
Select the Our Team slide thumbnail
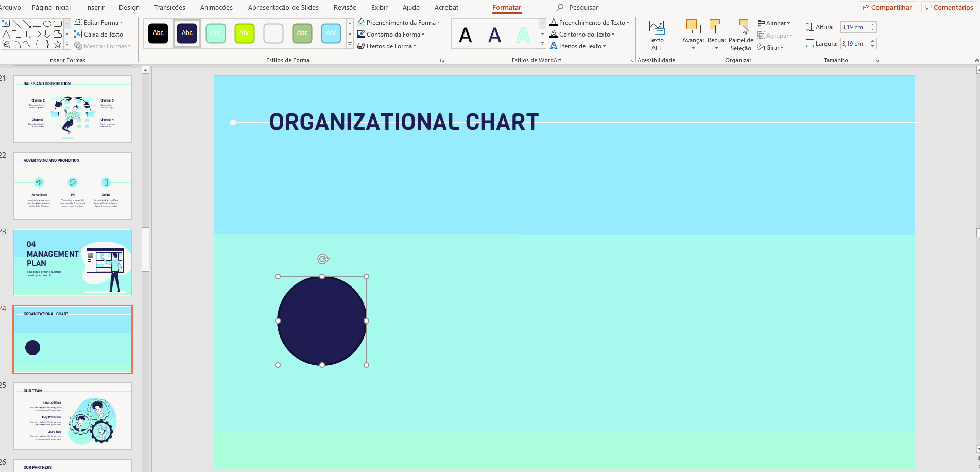(x=73, y=416)
